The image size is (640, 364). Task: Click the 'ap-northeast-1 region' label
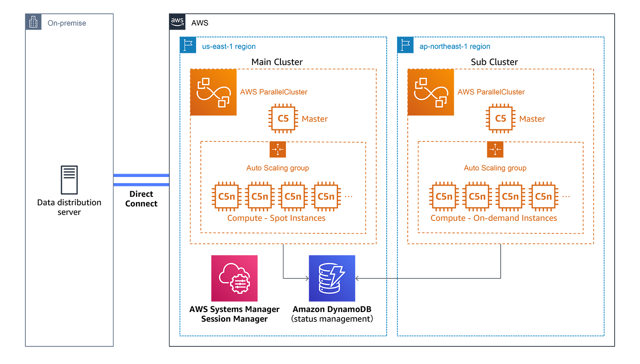click(x=455, y=46)
